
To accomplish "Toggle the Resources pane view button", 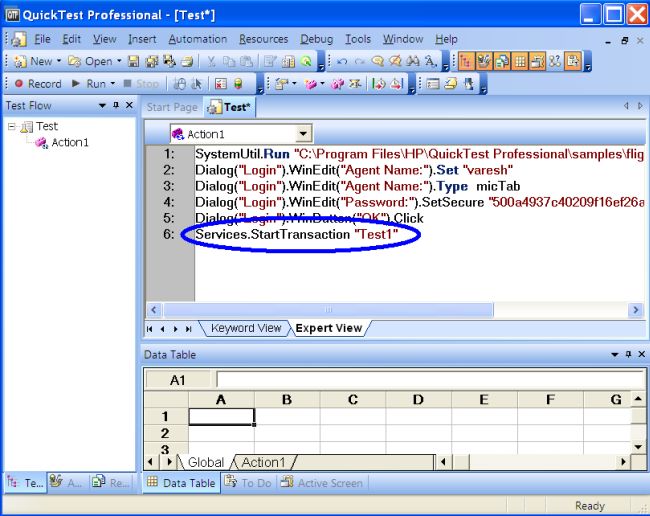I will coord(502,61).
